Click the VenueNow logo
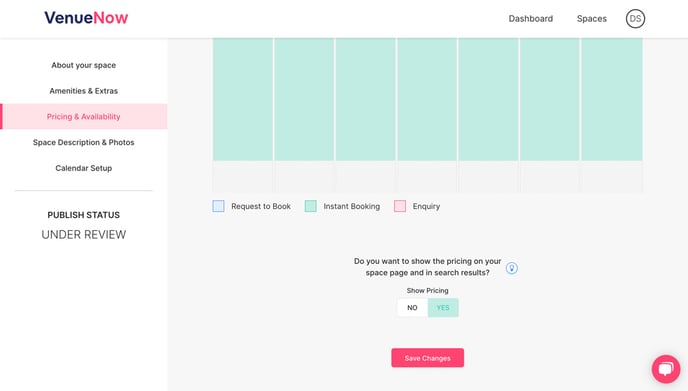Image resolution: width=688 pixels, height=391 pixels. (86, 18)
